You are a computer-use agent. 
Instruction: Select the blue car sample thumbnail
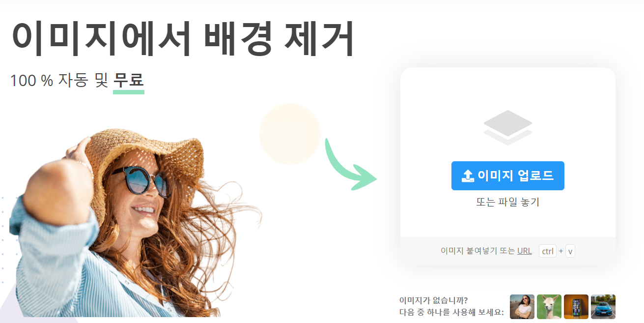[603, 307]
